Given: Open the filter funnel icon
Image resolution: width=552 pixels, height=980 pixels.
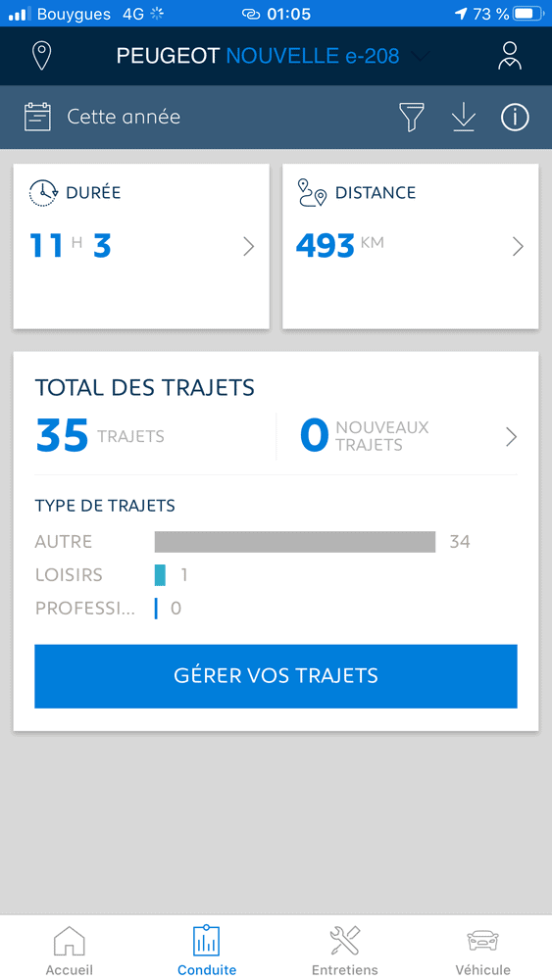Looking at the screenshot, I should (x=412, y=117).
